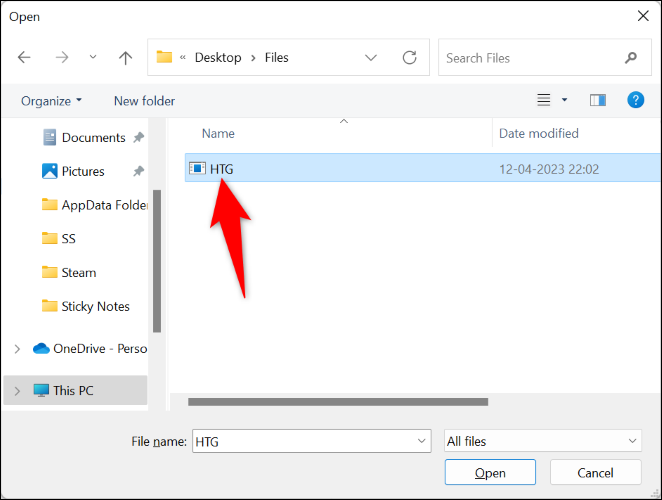Toggle the preview pane

[x=597, y=100]
